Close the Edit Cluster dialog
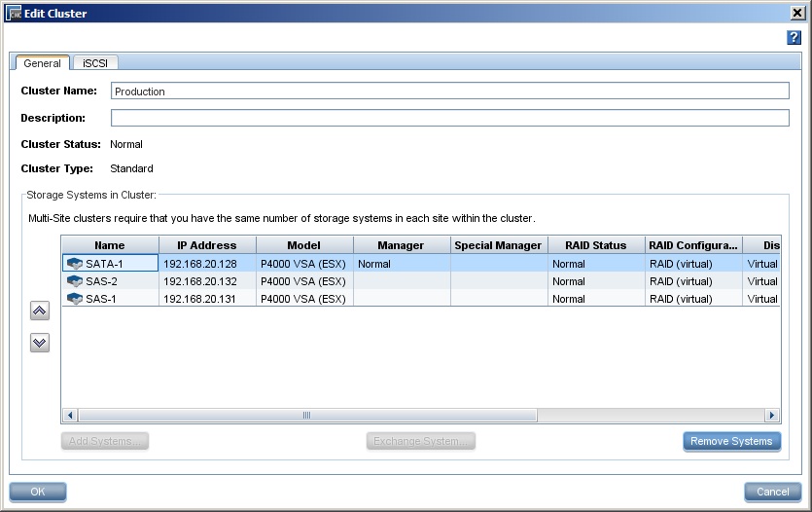 [797, 13]
